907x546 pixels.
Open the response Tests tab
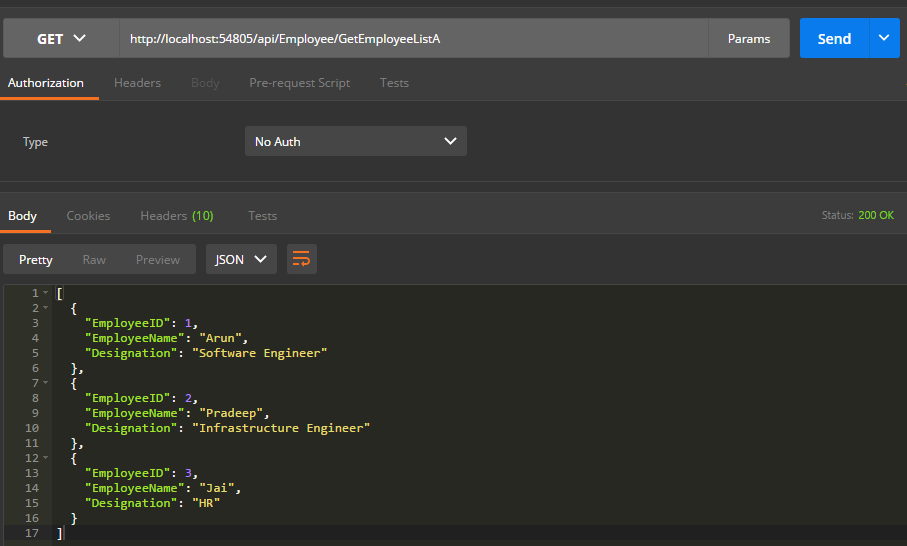pos(262,216)
